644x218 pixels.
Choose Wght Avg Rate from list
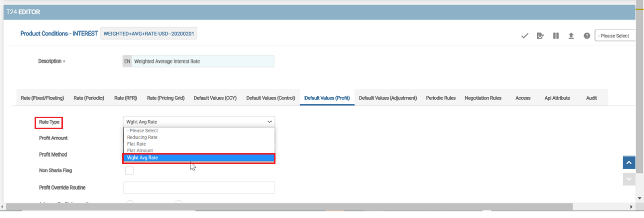coord(198,158)
